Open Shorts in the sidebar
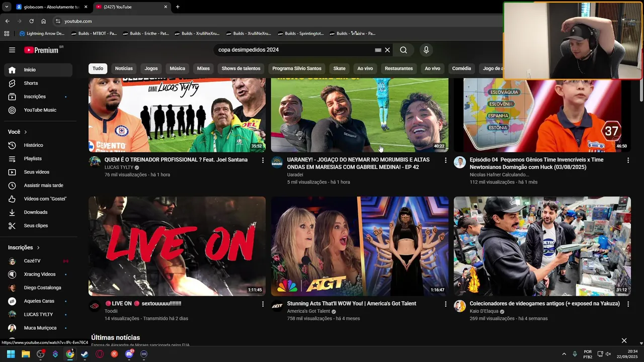Viewport: 644px width, 362px height. point(38,83)
